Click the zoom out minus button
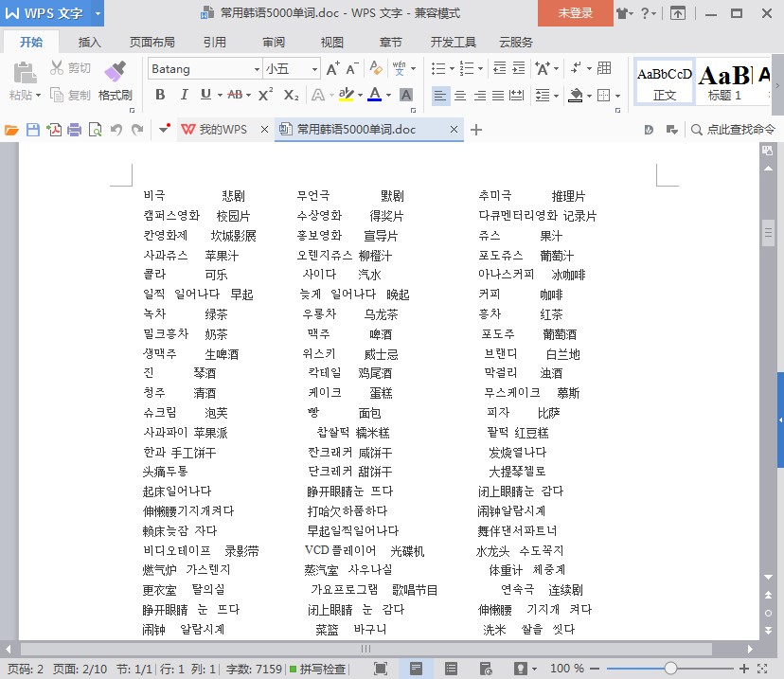This screenshot has height=679, width=784. pos(595,668)
